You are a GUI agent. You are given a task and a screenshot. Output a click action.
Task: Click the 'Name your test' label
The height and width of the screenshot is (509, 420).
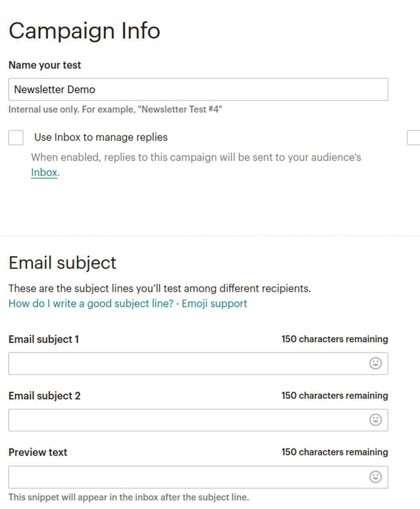45,65
